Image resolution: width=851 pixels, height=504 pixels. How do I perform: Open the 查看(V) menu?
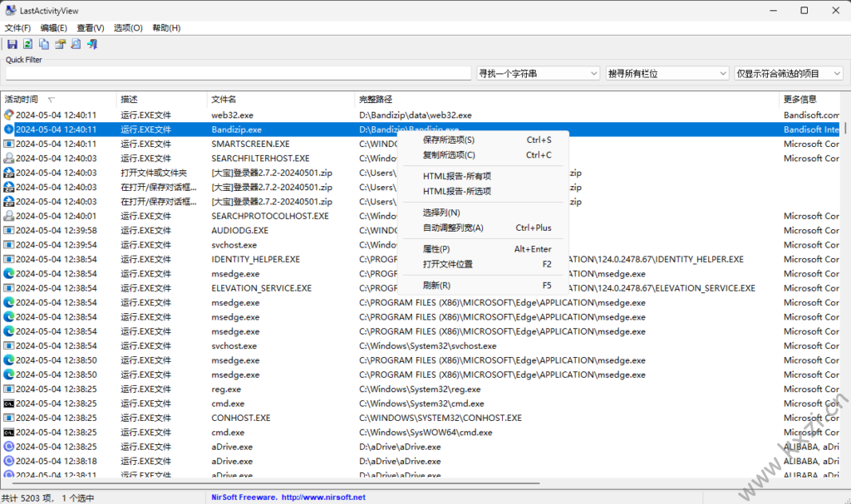[91, 27]
